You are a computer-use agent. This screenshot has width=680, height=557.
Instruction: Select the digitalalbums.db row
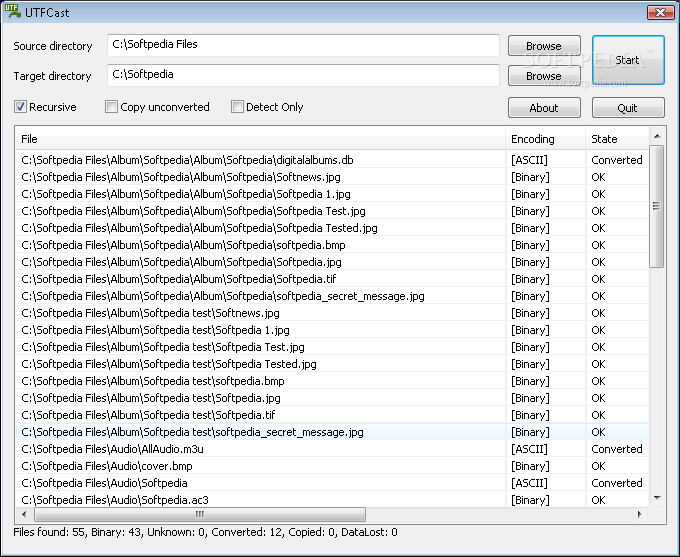[332, 160]
